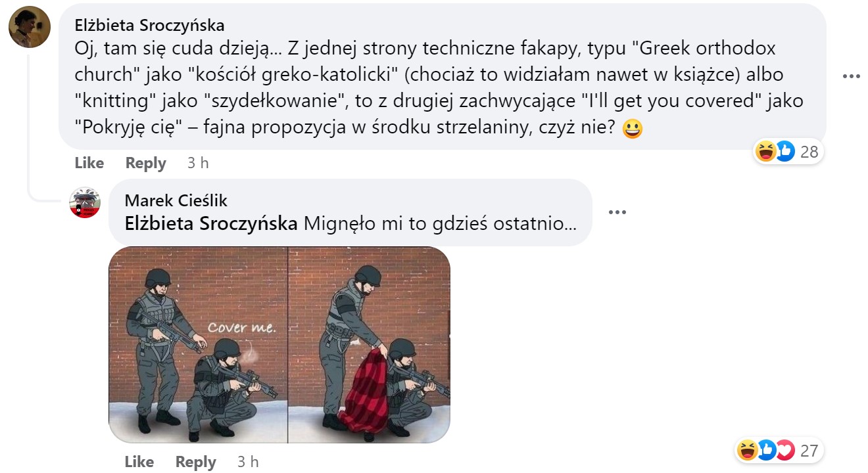Open Elżbieta Sroczyńska's profile picture
The image size is (868, 473).
pos(30,27)
